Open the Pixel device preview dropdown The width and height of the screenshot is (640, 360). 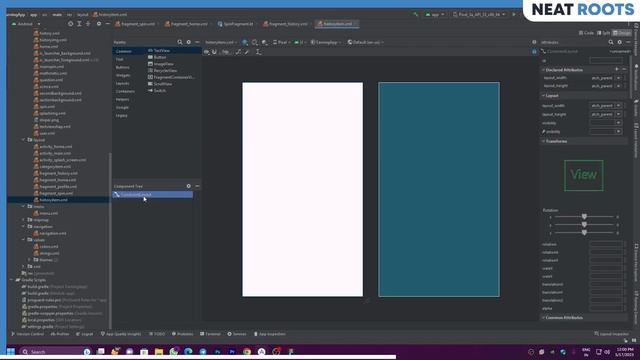click(282, 42)
